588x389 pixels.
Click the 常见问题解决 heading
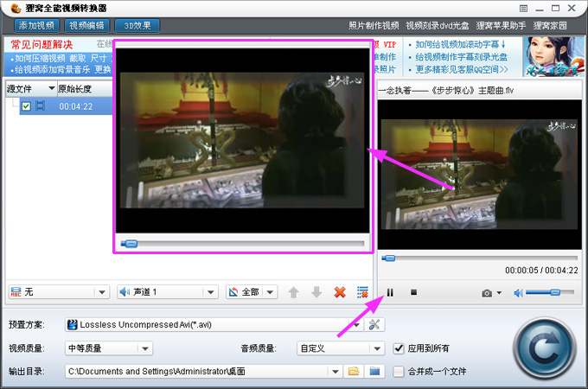click(x=42, y=45)
